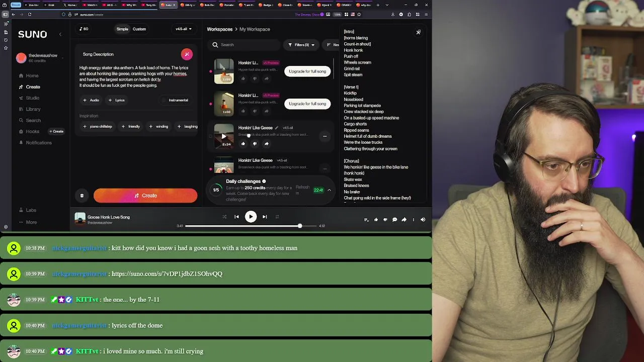
Task: Toggle shuffle in the player
Action: click(224, 217)
